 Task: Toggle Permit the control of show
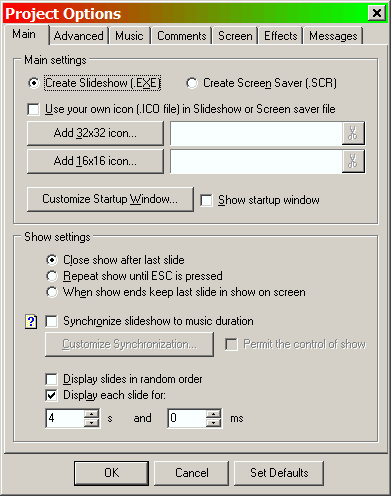[x=231, y=344]
